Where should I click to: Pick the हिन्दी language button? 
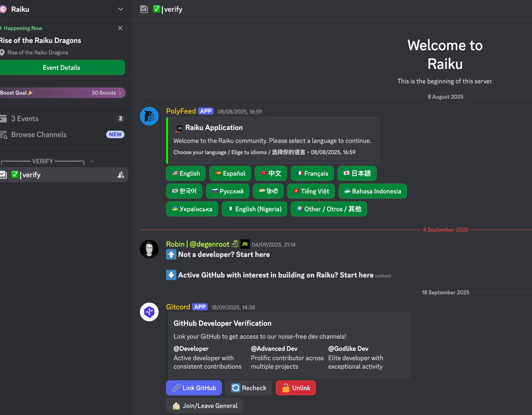click(268, 191)
